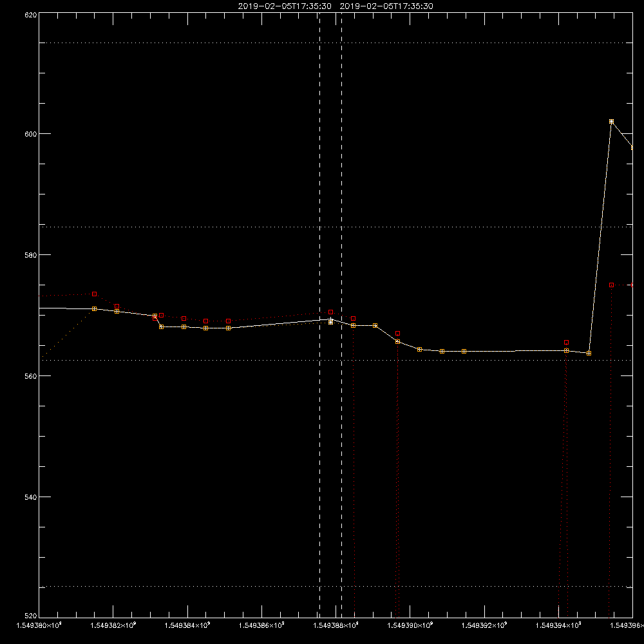This screenshot has width=644, height=644.
Task: Select the 520 label on the y-axis
Action: 31,616
